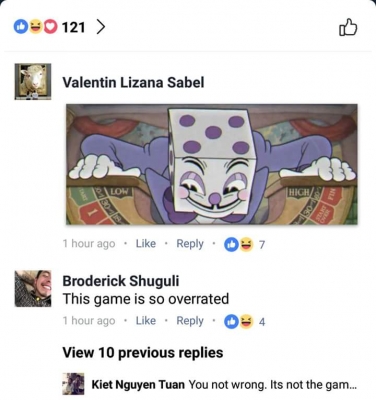Click the laughing haha reaction icon beside 121
The height and width of the screenshot is (400, 376).
tap(35, 27)
